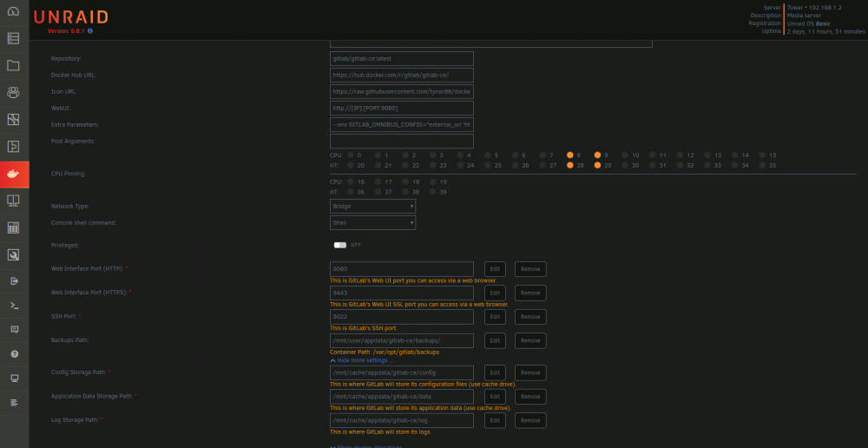Unpin CPU 8 from the container

pos(570,155)
